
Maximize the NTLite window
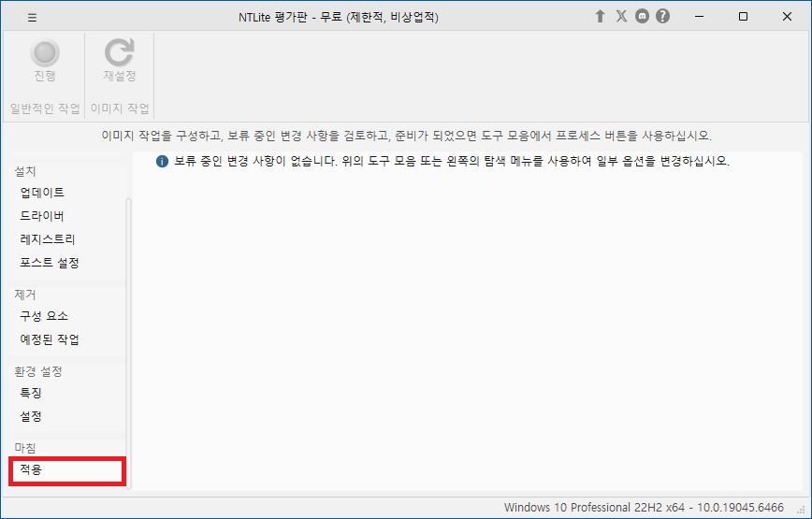tap(743, 17)
